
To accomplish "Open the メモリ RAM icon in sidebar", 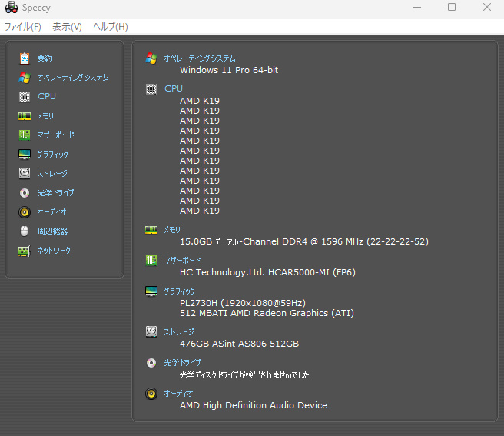I will (25, 116).
